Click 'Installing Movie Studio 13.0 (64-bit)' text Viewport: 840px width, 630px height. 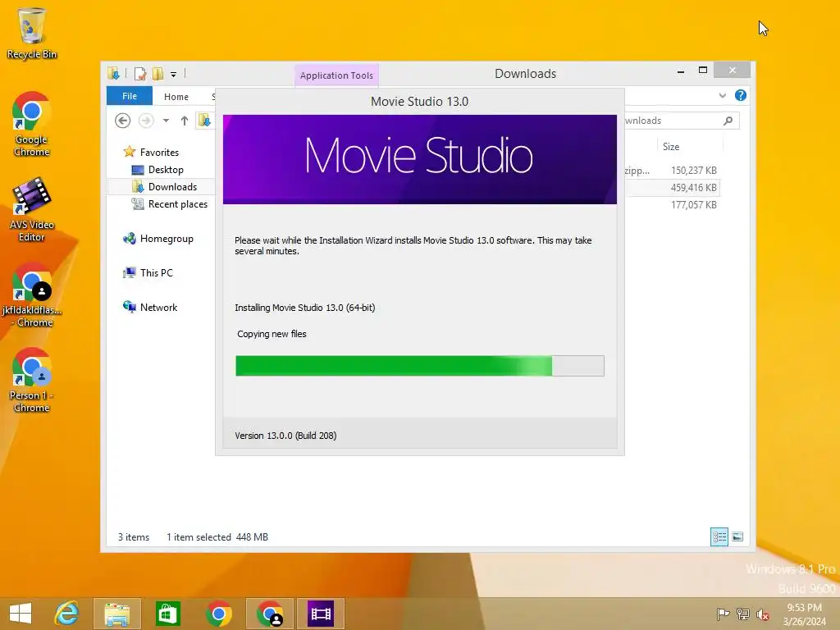tap(305, 308)
